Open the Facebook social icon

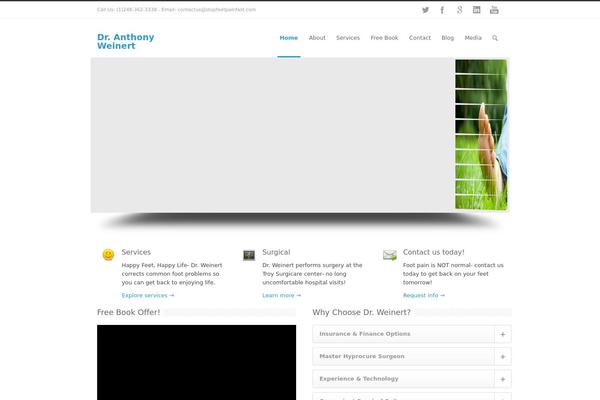click(x=442, y=10)
